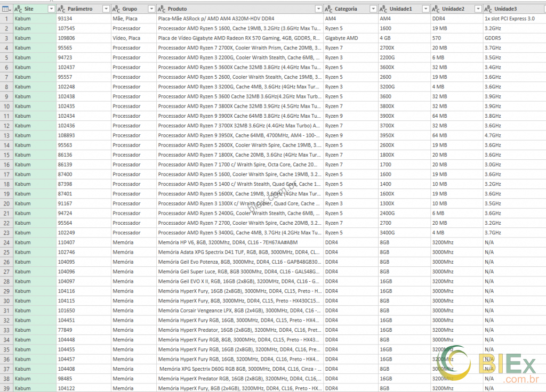Click the Site cell "Kabum" in row 20
Screen dimensions: 546x392
35,203
